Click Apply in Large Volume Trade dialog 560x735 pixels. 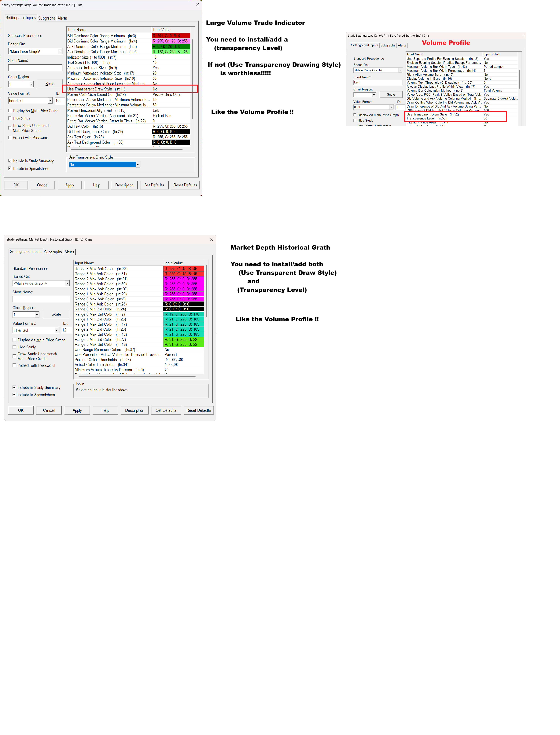(x=70, y=185)
